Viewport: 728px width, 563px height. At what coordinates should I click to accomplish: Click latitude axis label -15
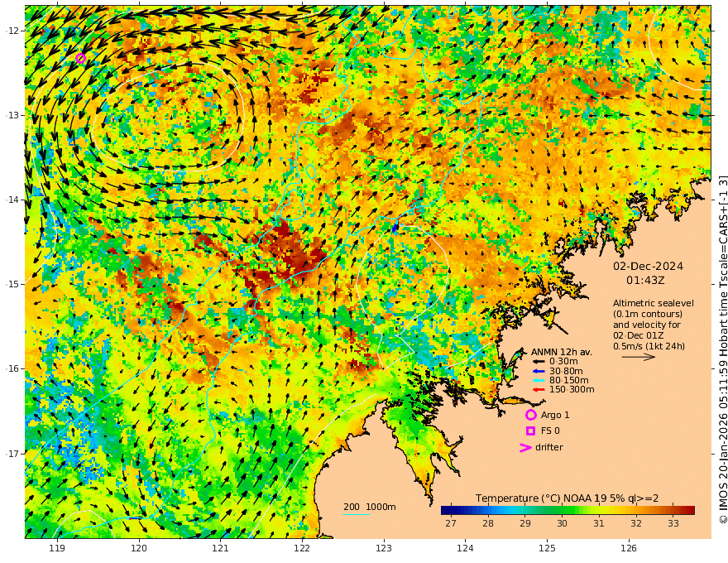12,284
